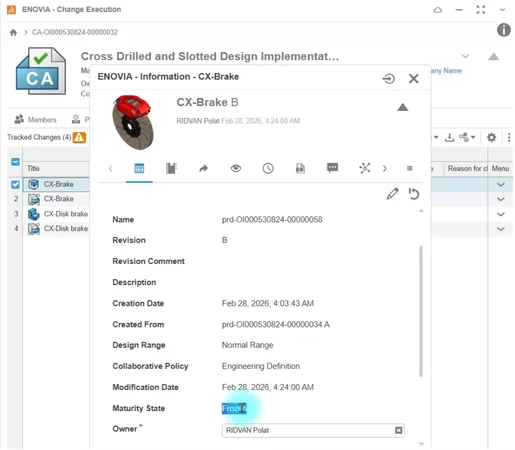Click the Owner field RIDVAN Polat
This screenshot has width=515, height=450.
pyautogui.click(x=313, y=430)
